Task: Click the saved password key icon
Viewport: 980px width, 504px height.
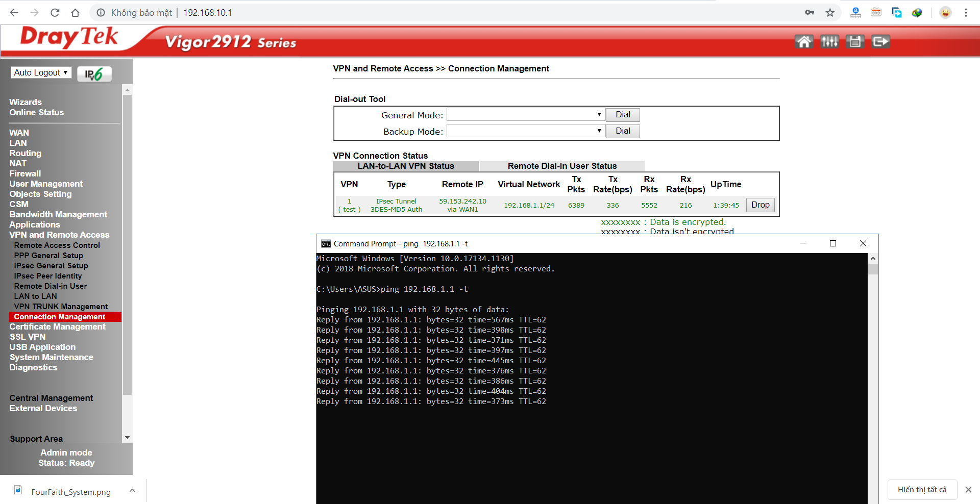Action: (x=810, y=12)
